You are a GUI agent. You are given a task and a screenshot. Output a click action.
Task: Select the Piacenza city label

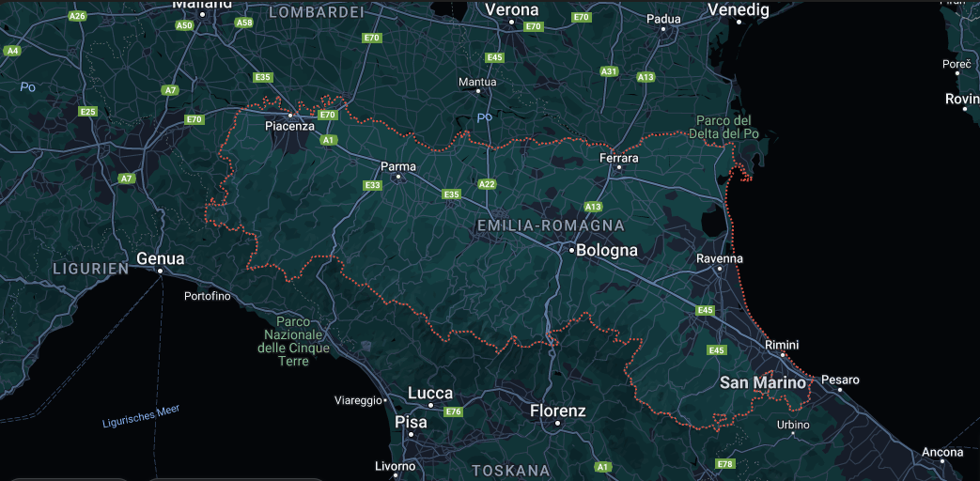(289, 126)
